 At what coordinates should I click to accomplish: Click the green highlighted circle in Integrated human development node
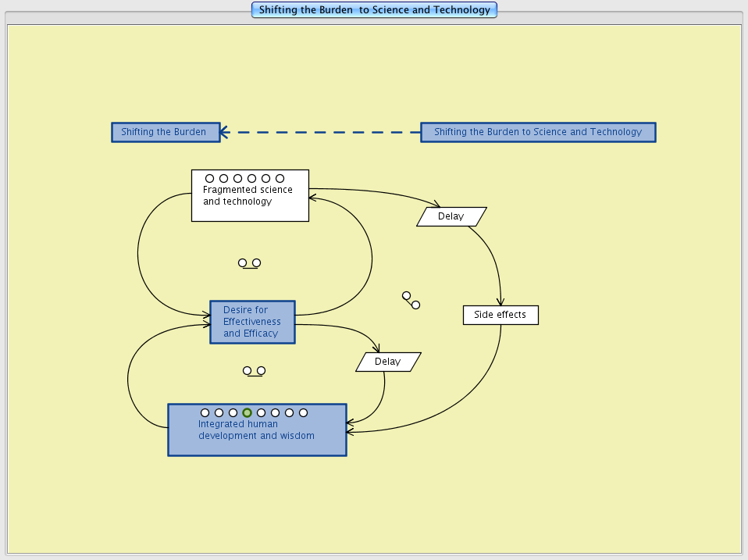coord(247,412)
